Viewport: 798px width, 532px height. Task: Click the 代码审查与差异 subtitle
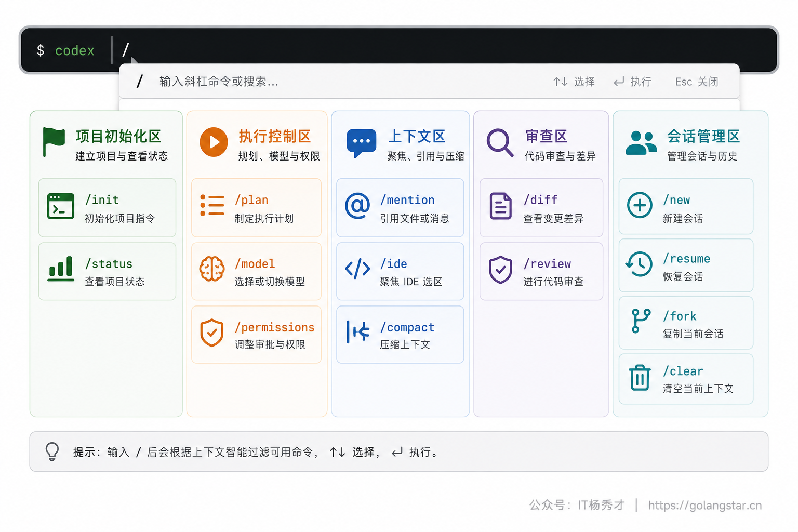tap(560, 156)
